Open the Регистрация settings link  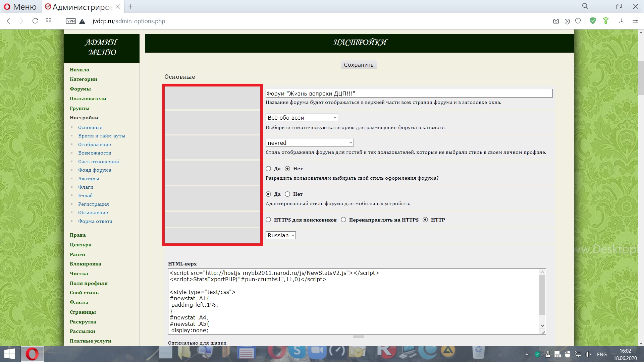[93, 204]
